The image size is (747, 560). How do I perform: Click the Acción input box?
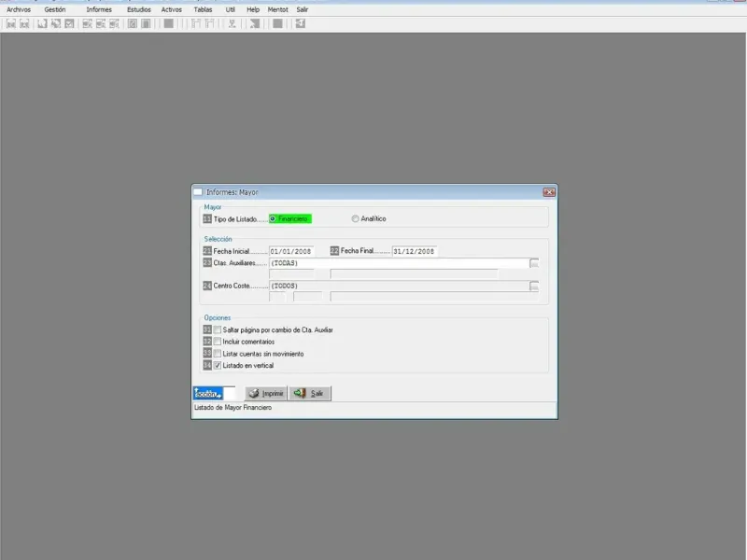click(x=229, y=393)
